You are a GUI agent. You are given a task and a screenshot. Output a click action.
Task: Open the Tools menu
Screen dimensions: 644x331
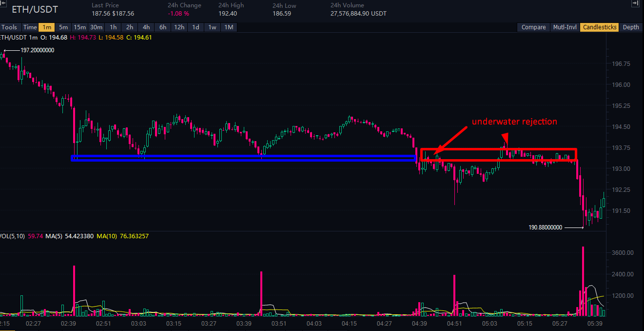(9, 27)
